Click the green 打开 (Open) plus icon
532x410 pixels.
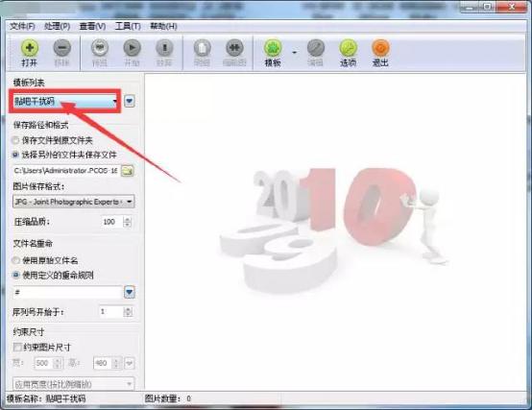[30, 47]
